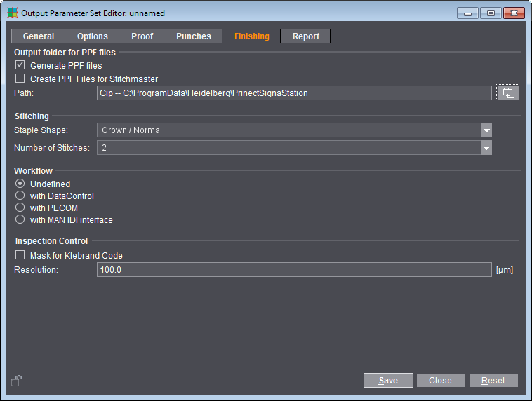Screen dimensions: 532x401
Task: Expand the Staple Shape dropdown
Action: pos(486,130)
